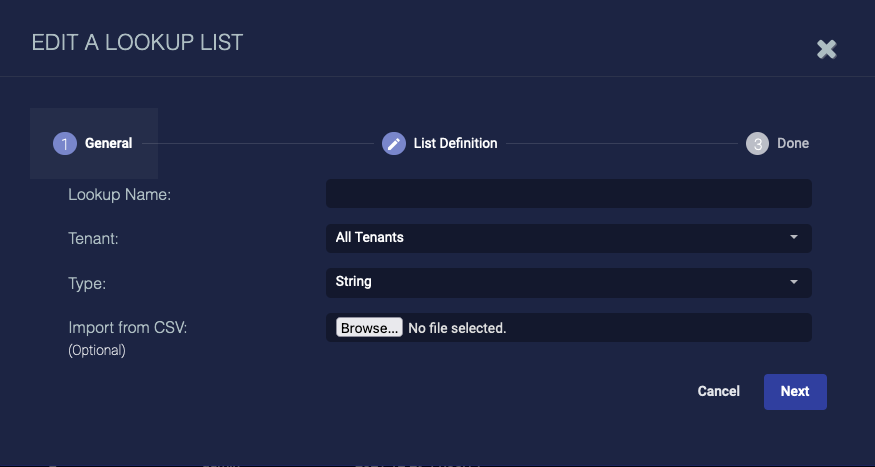The height and width of the screenshot is (467, 875).
Task: Click the step 3 circle icon
Action: [x=757, y=144]
